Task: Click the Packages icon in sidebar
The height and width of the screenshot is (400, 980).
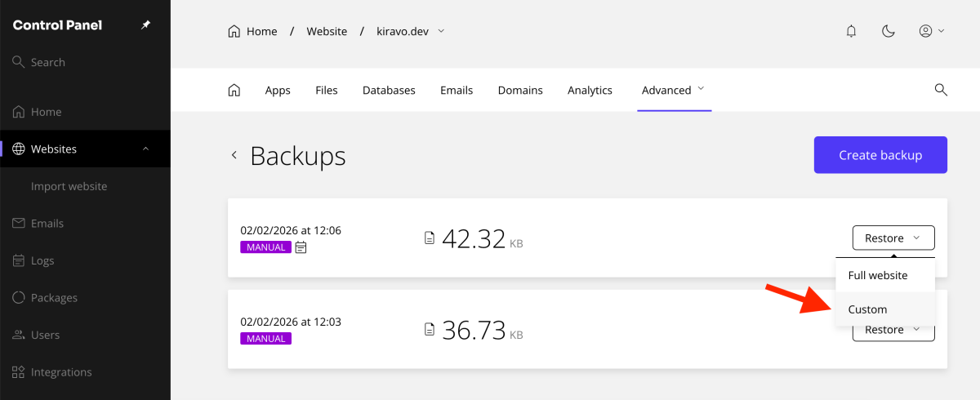Action: (x=19, y=298)
